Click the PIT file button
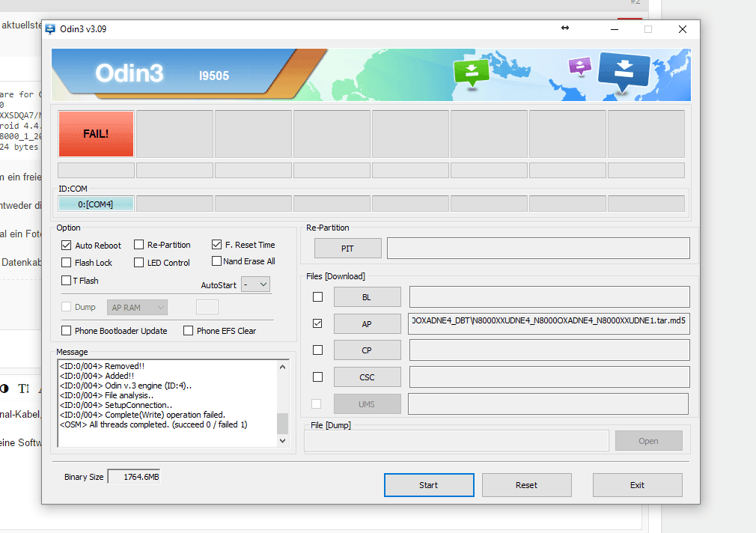This screenshot has width=756, height=533. point(347,249)
